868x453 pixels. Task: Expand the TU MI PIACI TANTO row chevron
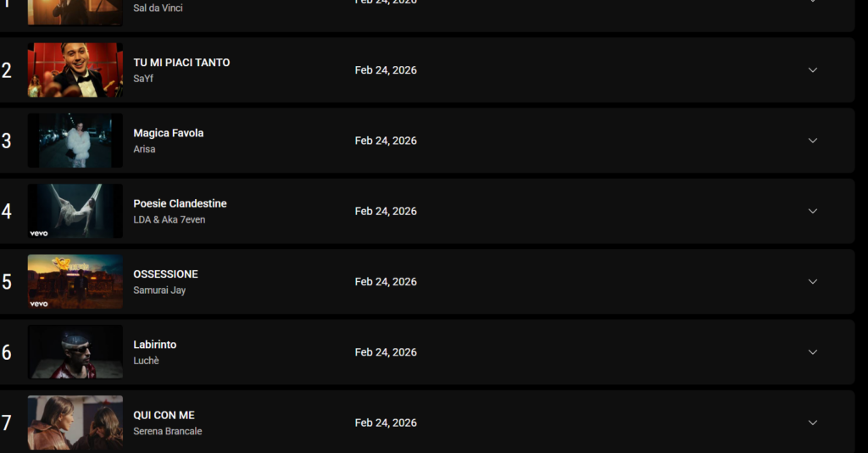(812, 70)
